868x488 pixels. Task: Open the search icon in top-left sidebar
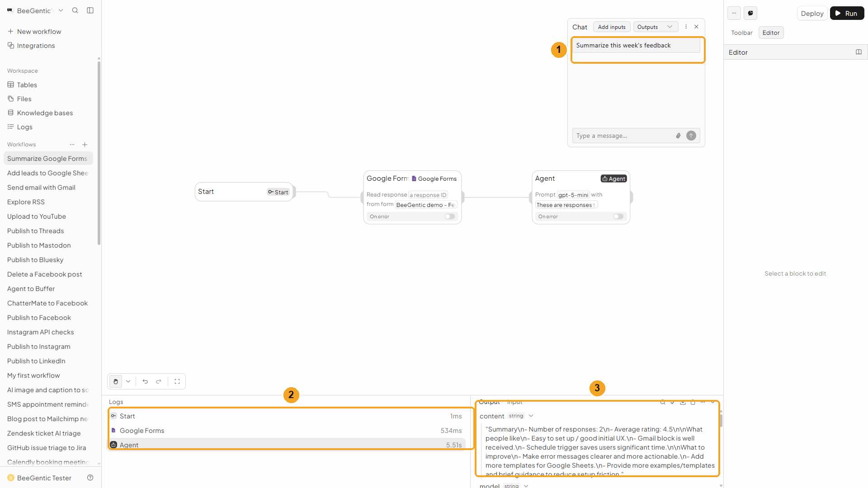click(75, 10)
